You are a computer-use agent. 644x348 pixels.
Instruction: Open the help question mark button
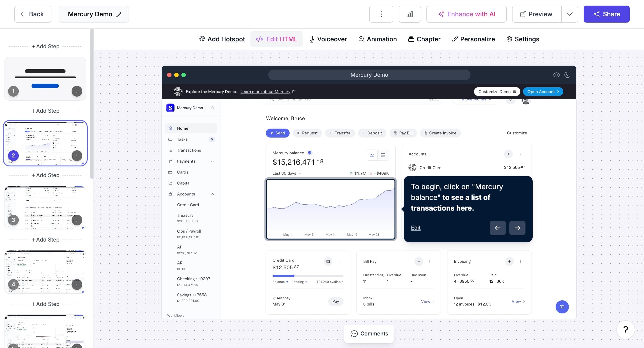[625, 330]
